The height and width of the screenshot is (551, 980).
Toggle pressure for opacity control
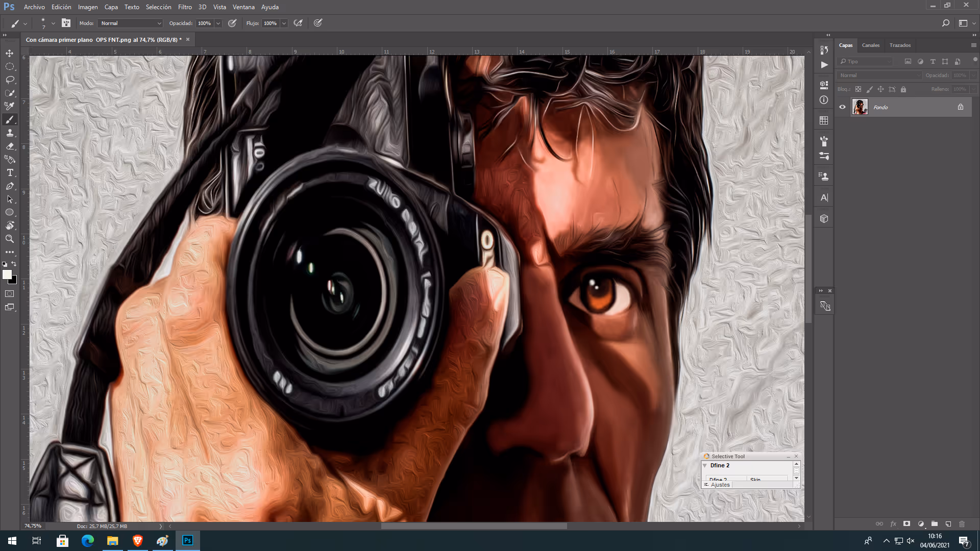pyautogui.click(x=232, y=23)
